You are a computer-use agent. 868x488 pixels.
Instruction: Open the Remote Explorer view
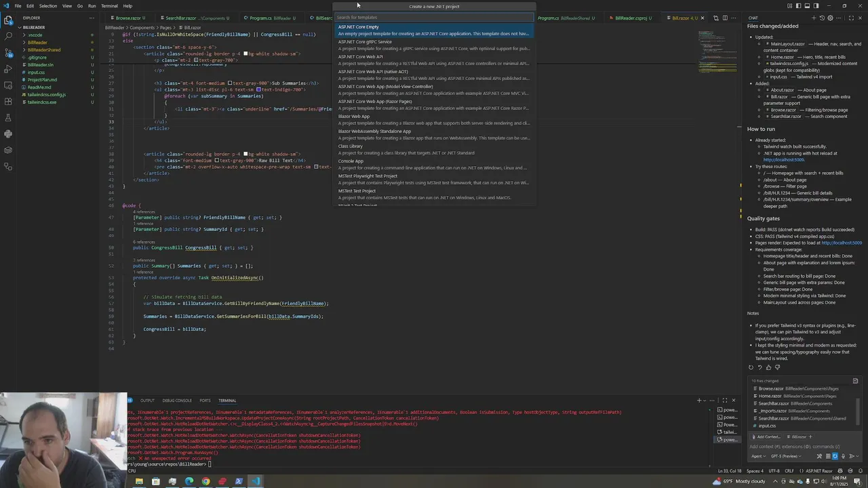[x=8, y=85]
